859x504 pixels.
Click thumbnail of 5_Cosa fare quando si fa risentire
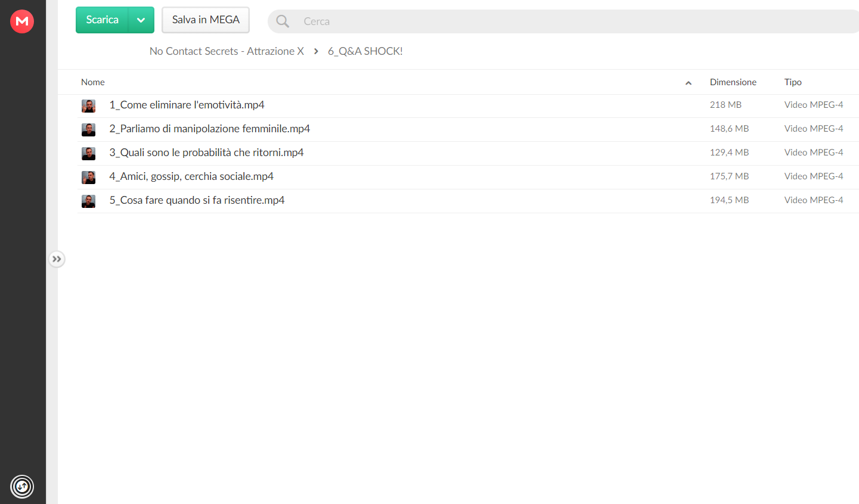tap(88, 201)
